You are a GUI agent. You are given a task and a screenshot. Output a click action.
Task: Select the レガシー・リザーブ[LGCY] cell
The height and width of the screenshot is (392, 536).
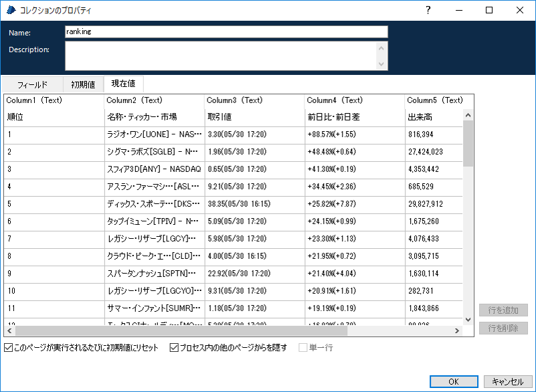click(155, 239)
